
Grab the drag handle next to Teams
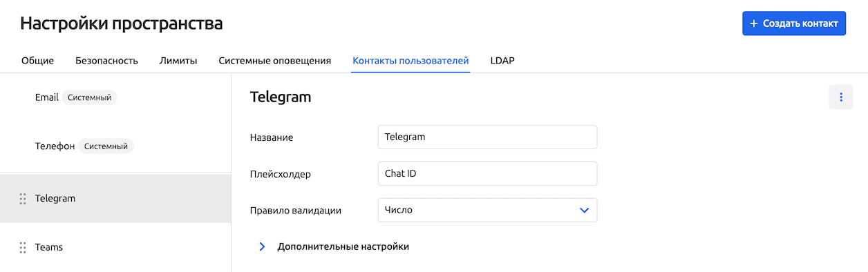(23, 247)
